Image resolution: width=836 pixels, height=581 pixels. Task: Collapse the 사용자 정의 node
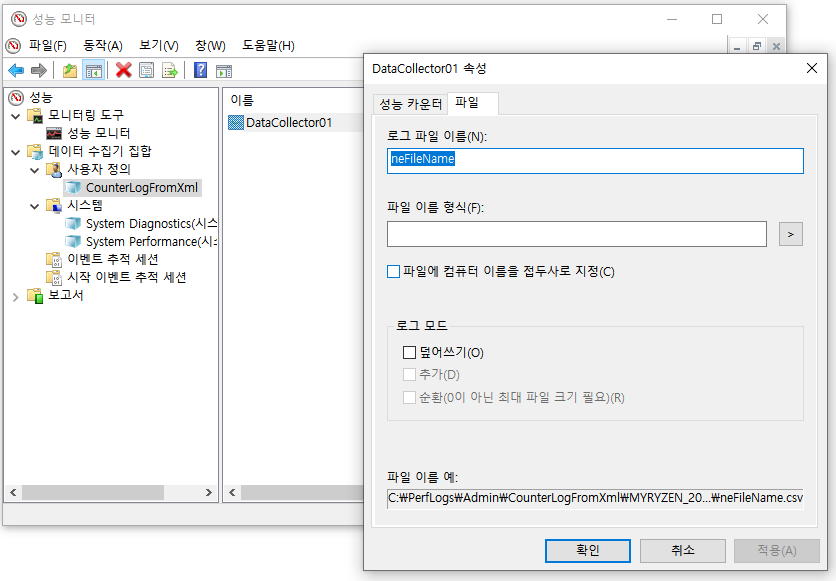[35, 170]
